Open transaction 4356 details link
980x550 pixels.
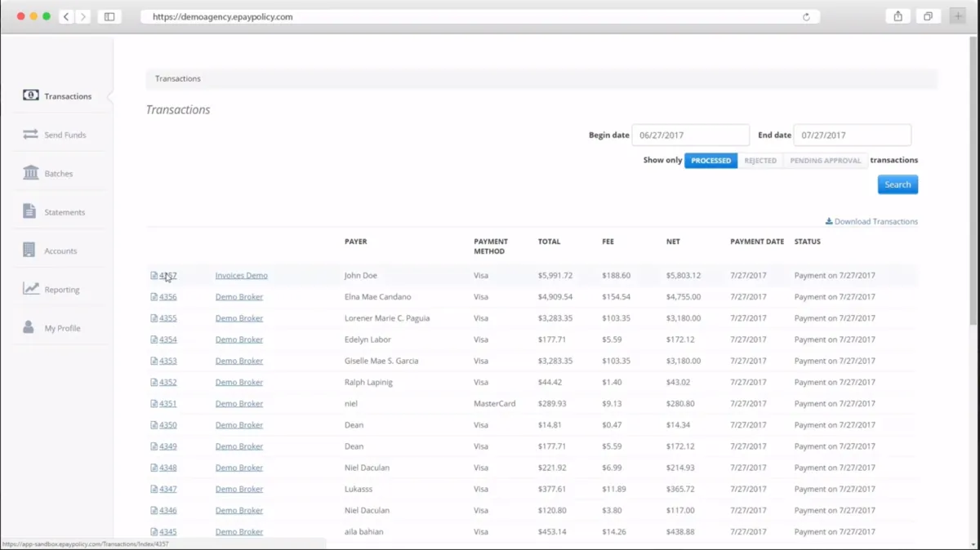[x=167, y=297]
